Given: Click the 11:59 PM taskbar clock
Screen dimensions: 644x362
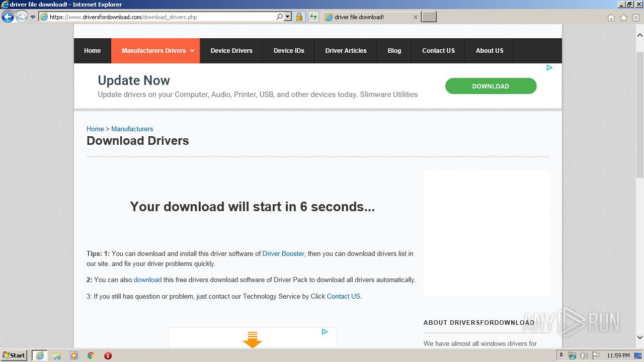Looking at the screenshot, I should click(x=618, y=355).
